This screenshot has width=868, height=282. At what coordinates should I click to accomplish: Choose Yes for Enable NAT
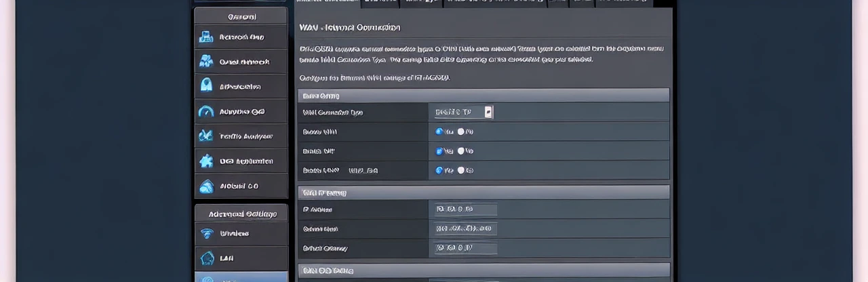439,151
